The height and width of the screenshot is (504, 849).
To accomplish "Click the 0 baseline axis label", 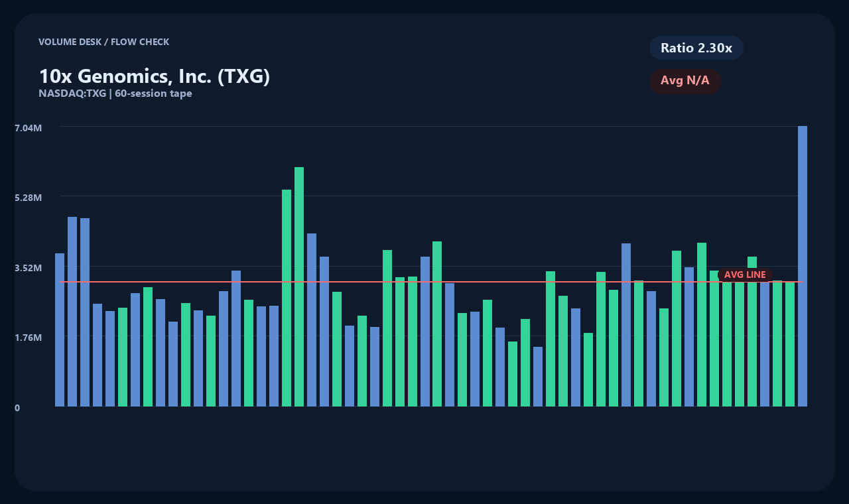I will (17, 408).
